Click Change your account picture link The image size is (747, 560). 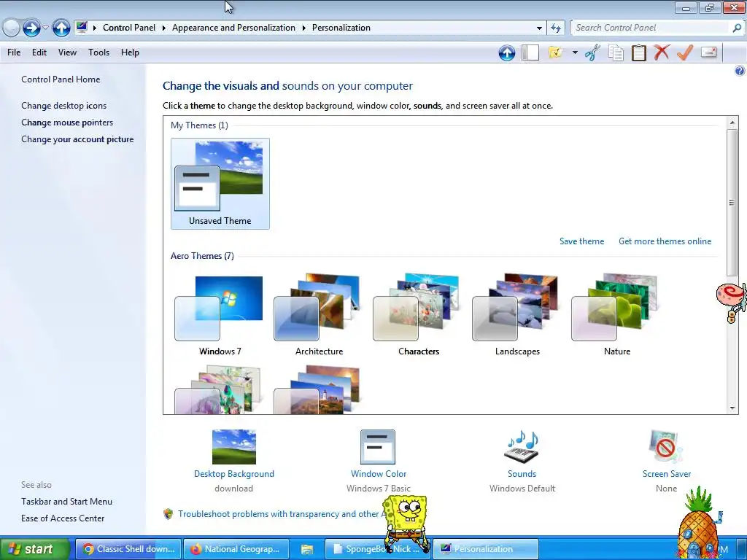[x=77, y=139]
